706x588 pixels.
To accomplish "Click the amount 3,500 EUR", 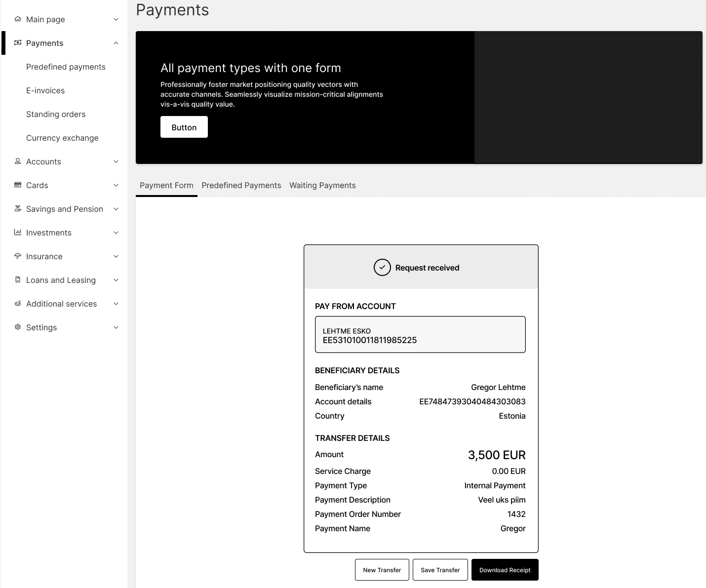I will [x=497, y=455].
